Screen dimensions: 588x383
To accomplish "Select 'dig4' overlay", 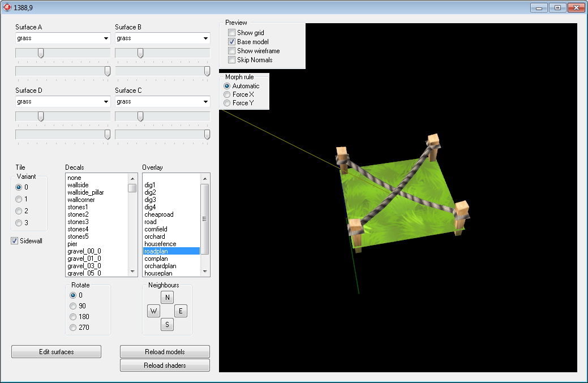I will point(171,207).
